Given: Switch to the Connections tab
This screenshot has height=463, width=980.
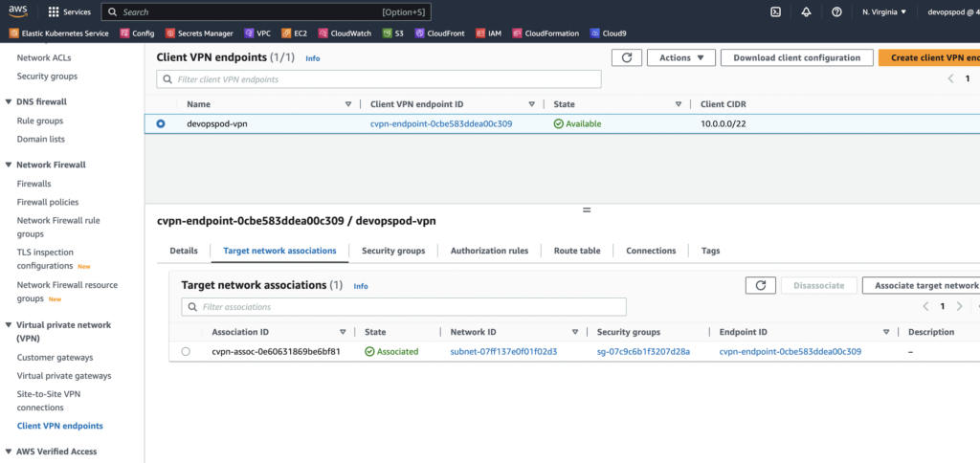Looking at the screenshot, I should (651, 251).
